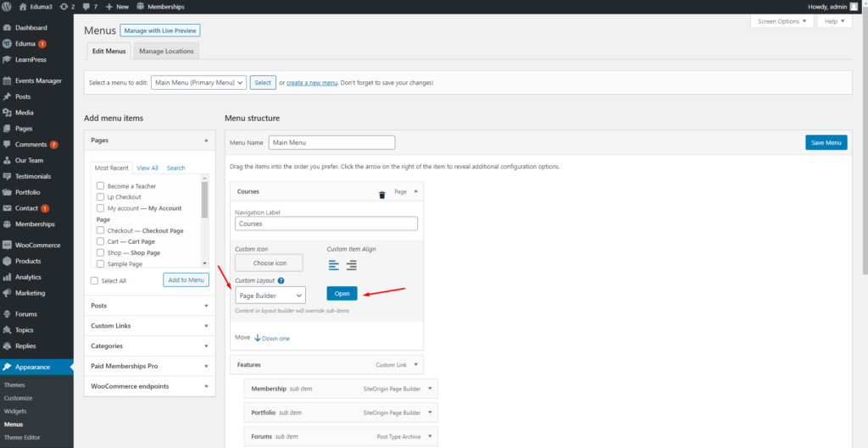Click the plus New icon in the admin bar
This screenshot has height=448, width=868.
pos(109,7)
